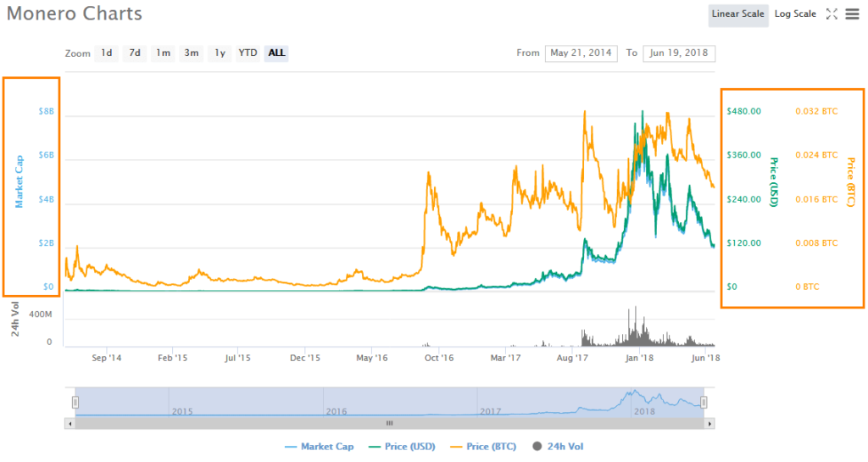The image size is (868, 462).
Task: Switch to Linear Scale
Action: (738, 14)
